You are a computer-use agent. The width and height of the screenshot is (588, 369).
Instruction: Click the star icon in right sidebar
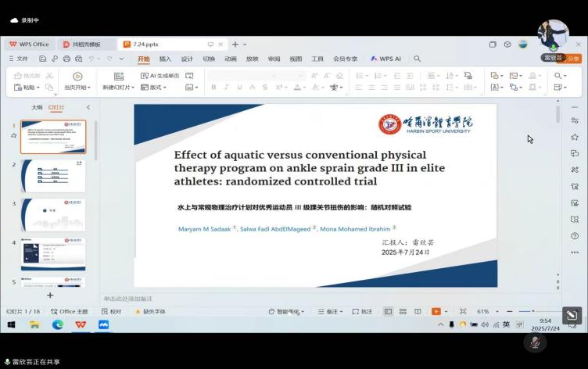575,138
